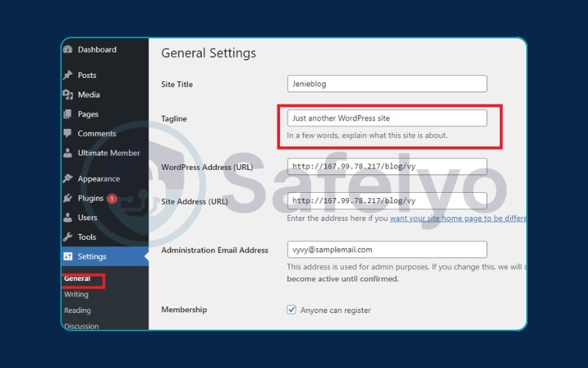588x368 pixels.
Task: Focus the Tagline input field
Action: click(387, 118)
